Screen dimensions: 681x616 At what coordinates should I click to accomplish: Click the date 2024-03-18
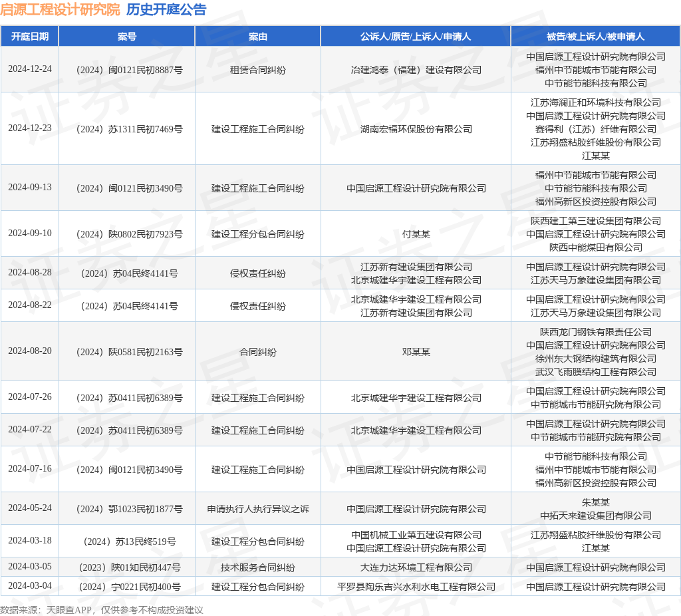[x=30, y=540]
